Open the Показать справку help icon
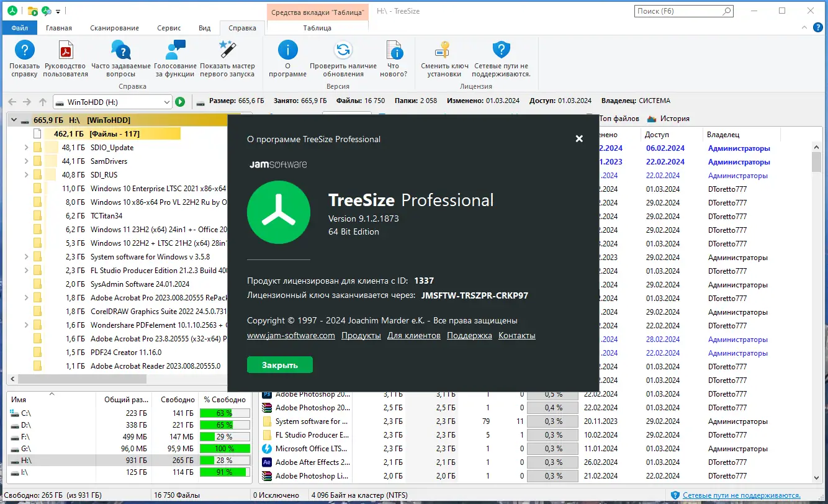Image resolution: width=828 pixels, height=504 pixels. coord(24,50)
